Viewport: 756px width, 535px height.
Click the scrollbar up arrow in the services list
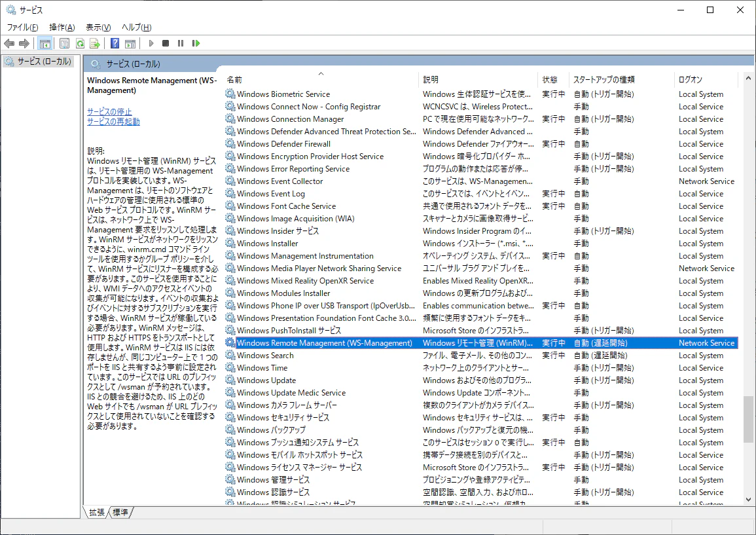748,78
